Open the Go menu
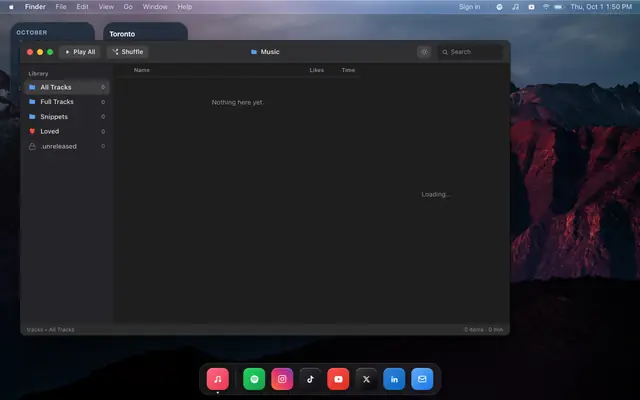Image resolution: width=640 pixels, height=400 pixels. coord(128,7)
